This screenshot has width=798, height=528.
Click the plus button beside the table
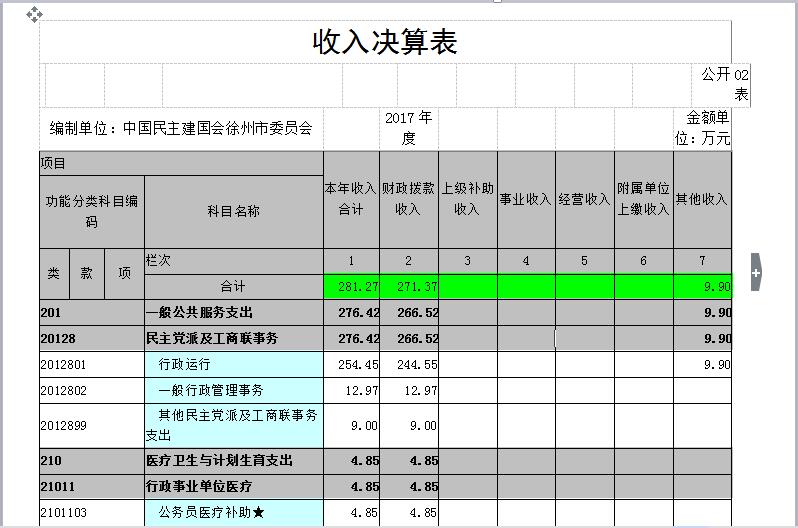coord(756,272)
